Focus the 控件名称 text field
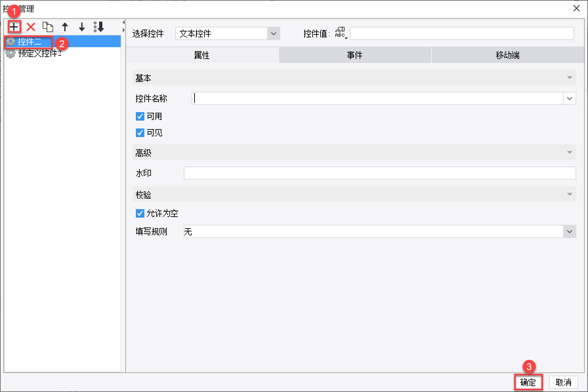588x392 pixels. [x=377, y=98]
